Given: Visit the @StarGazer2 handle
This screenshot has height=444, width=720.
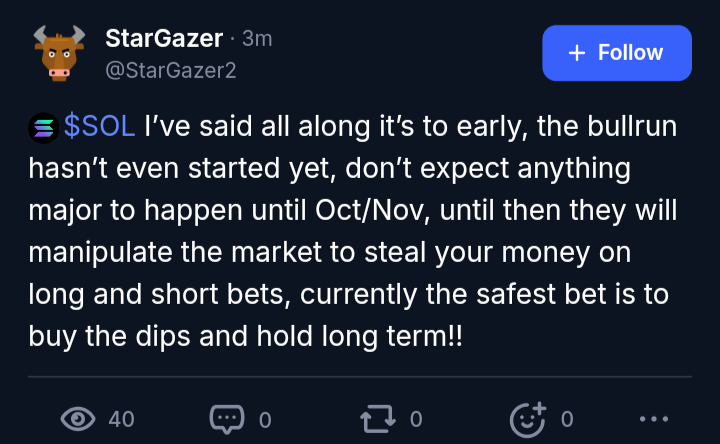Looking at the screenshot, I should pos(170,70).
